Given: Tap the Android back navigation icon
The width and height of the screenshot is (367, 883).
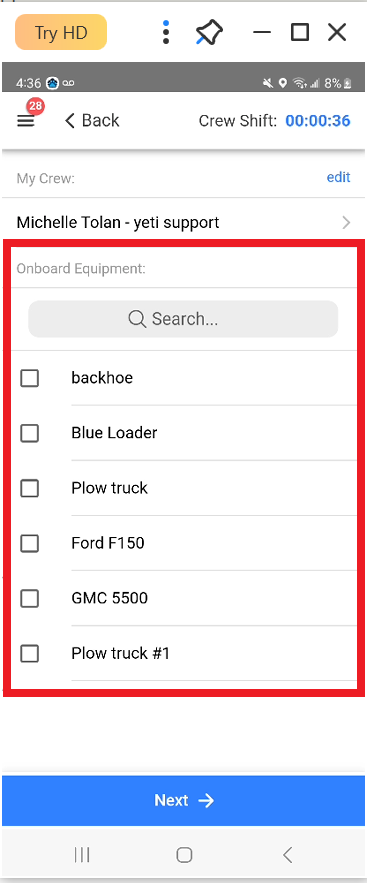Looking at the screenshot, I should [x=288, y=855].
